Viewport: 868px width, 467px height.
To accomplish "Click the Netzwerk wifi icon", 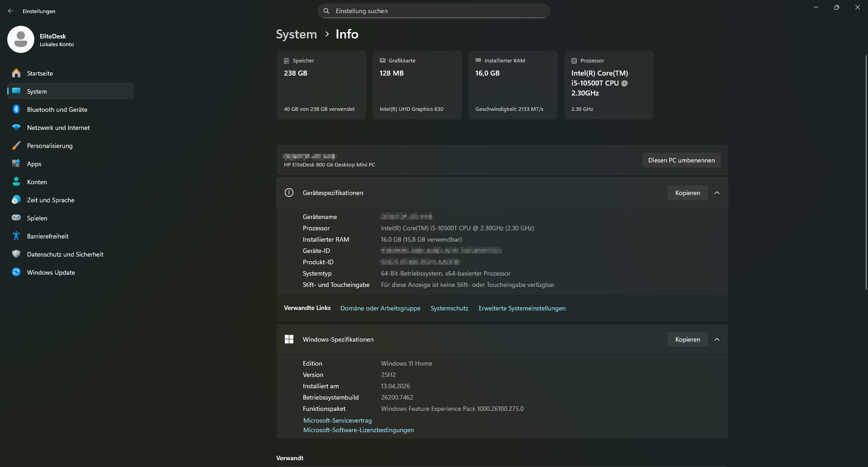I will [16, 127].
